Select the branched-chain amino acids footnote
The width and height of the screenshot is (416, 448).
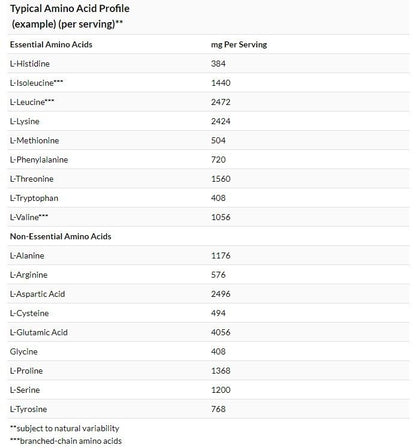coord(66,441)
